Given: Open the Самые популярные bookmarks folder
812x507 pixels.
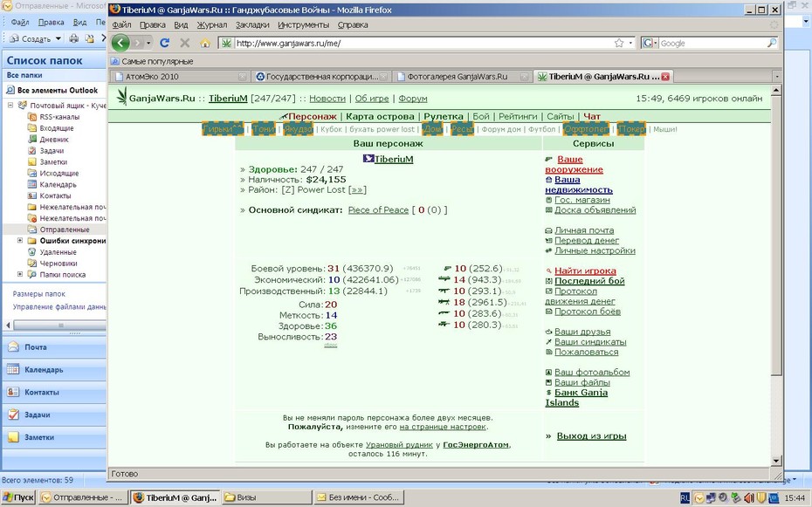Looking at the screenshot, I should pos(152,61).
